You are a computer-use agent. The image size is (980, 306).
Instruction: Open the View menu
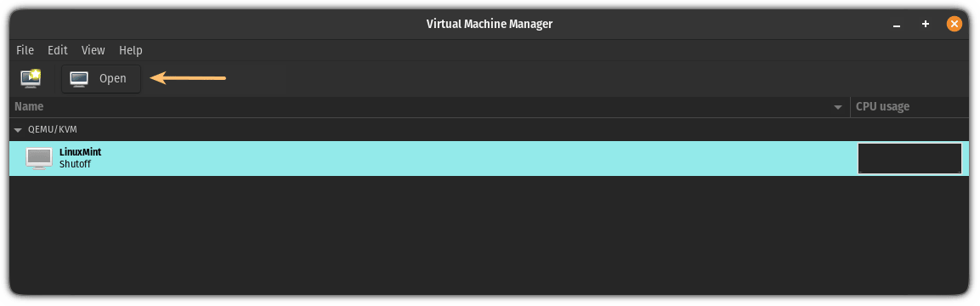point(93,50)
